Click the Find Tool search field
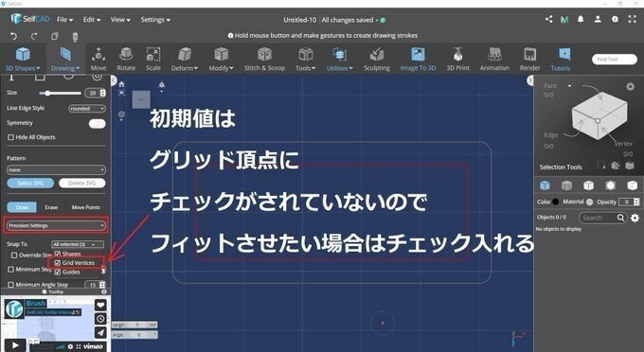 [615, 60]
